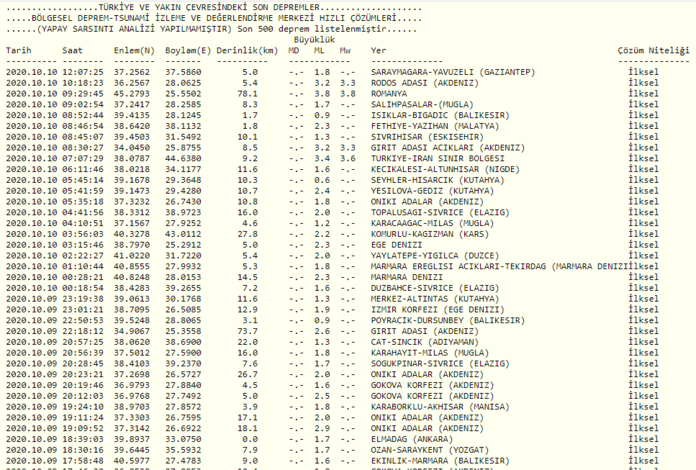The height and width of the screenshot is (470, 696).
Task: Select SIVRIHISAR (ESKISEHIR) location
Action: tap(427, 137)
